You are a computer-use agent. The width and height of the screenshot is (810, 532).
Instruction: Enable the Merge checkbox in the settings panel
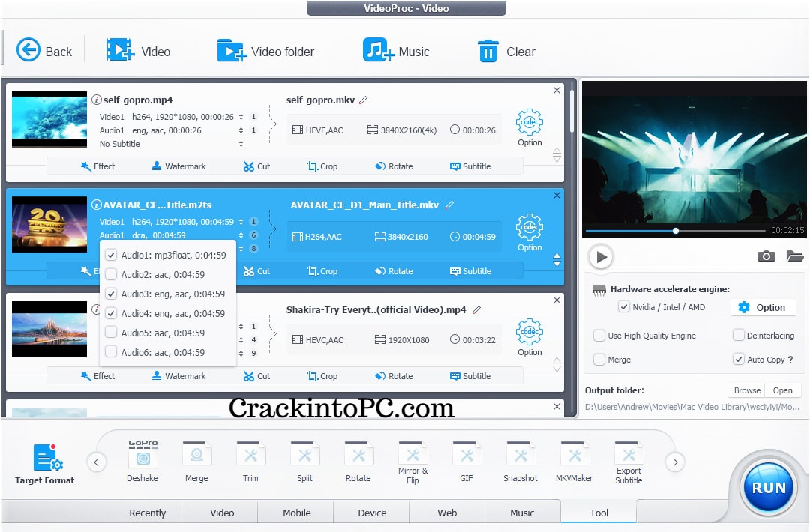[598, 359]
